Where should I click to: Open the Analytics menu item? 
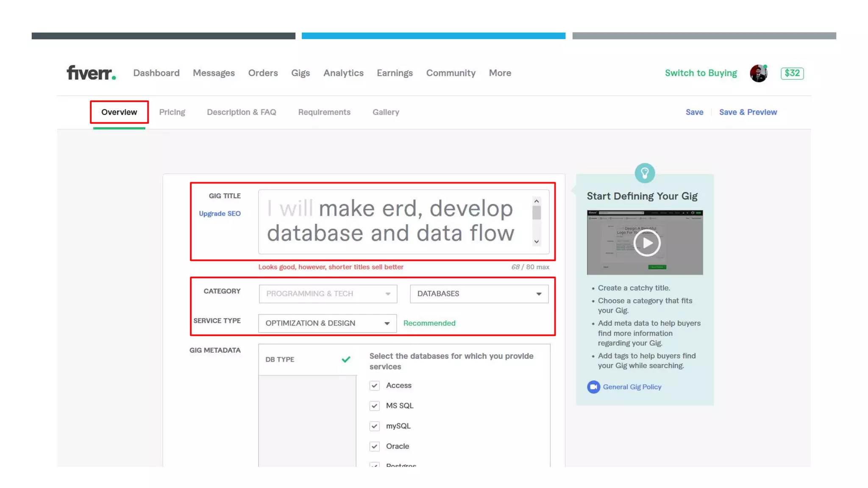click(343, 73)
